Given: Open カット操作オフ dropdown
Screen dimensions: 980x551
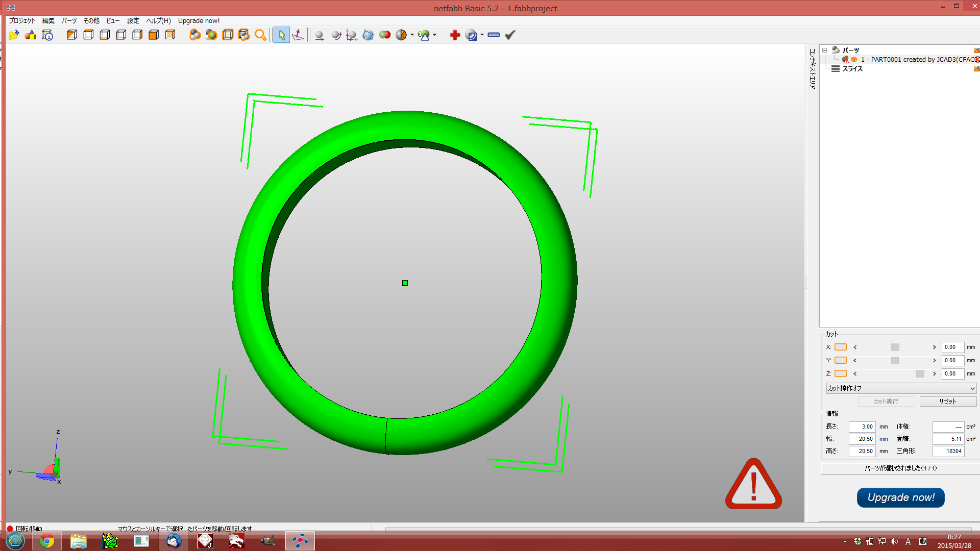Looking at the screenshot, I should point(901,388).
